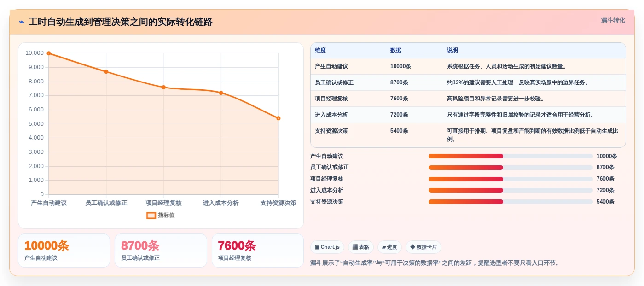Viewport: 644px width, 286px height.
Task: Click the 项目经理复核 progress bar
Action: click(511, 179)
